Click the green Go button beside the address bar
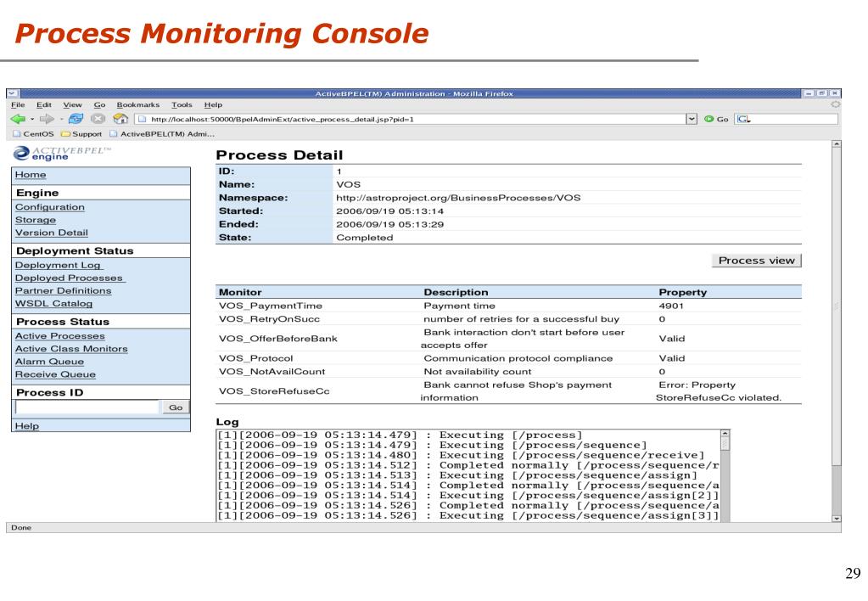 pyautogui.click(x=716, y=119)
